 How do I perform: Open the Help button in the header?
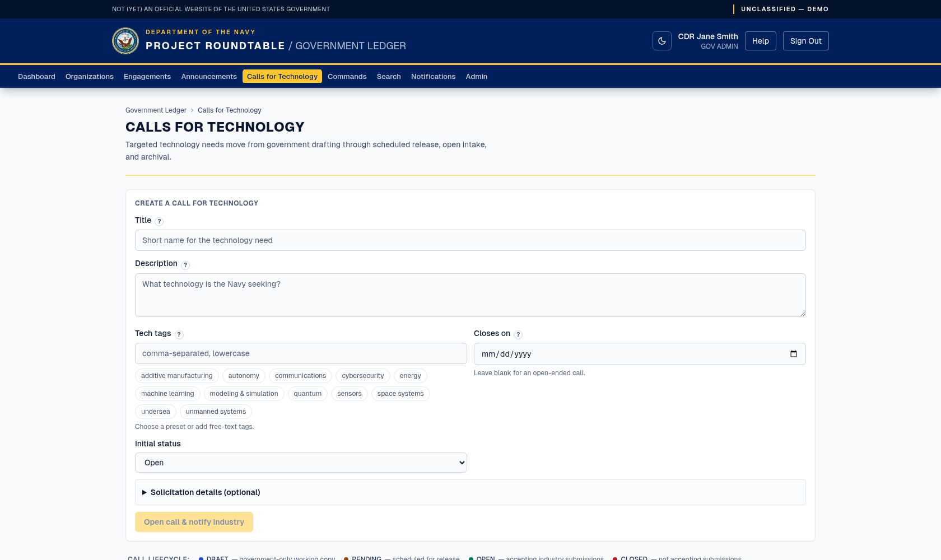(760, 41)
